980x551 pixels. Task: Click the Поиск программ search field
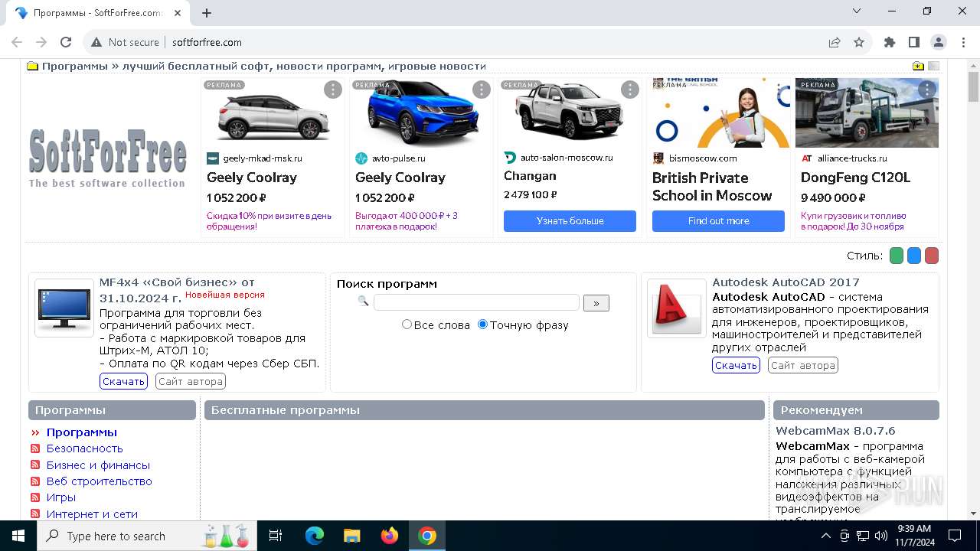(476, 302)
